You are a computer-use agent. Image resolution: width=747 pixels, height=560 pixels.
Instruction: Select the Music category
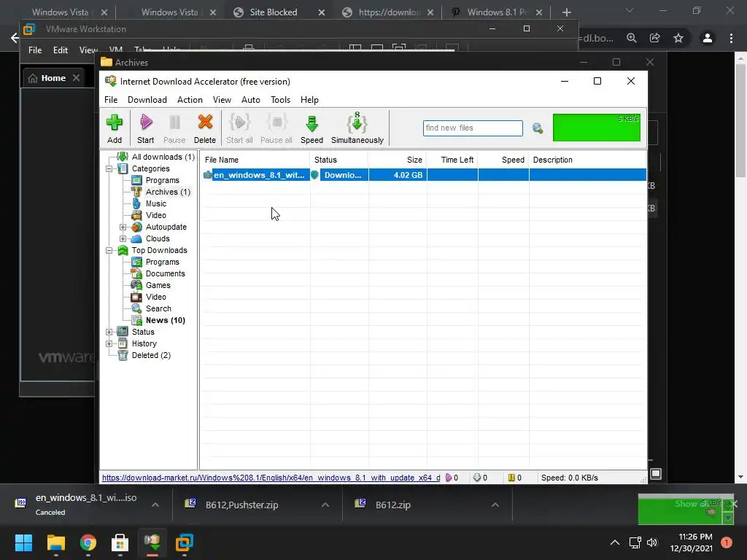pos(156,203)
